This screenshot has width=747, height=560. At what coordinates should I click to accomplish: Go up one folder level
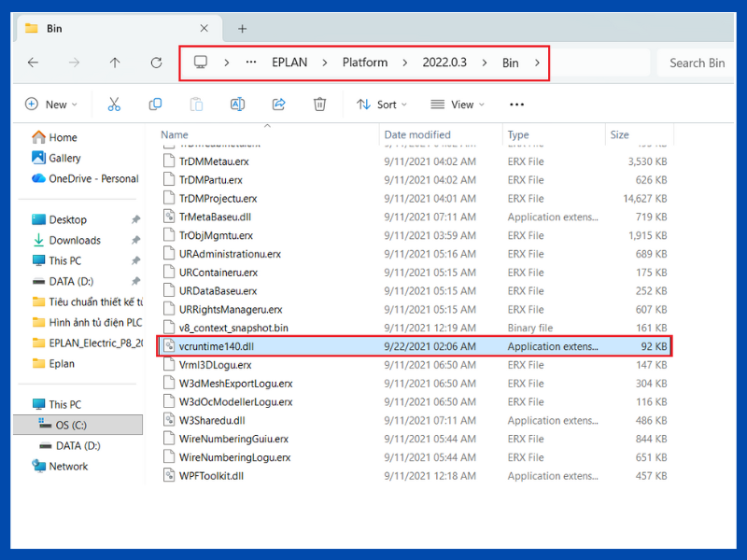point(115,63)
